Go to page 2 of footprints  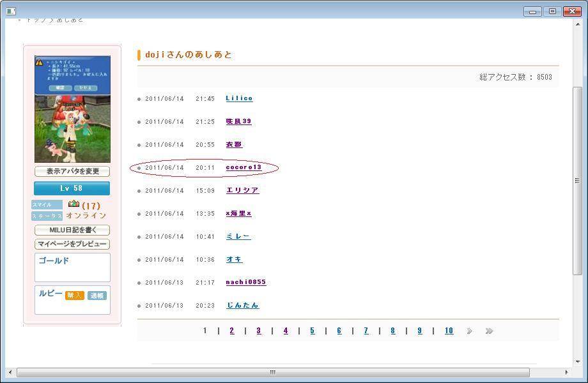(x=231, y=331)
